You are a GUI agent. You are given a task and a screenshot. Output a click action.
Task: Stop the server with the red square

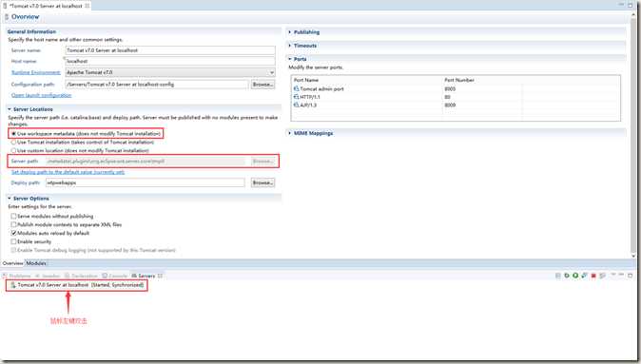pyautogui.click(x=593, y=276)
